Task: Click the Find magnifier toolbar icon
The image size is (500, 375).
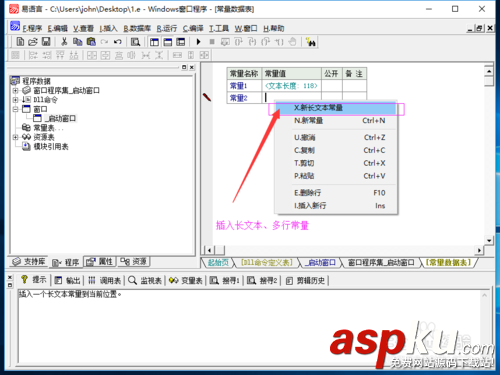Action: pos(135,42)
